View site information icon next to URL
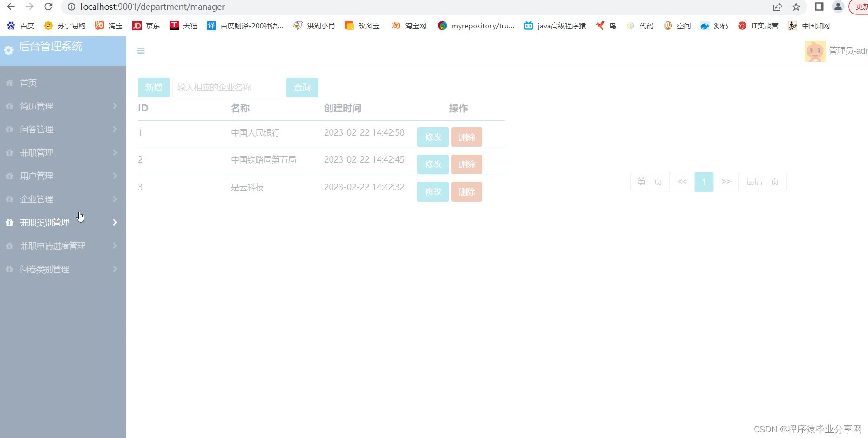Screen dimensions: 868x438 71,7
